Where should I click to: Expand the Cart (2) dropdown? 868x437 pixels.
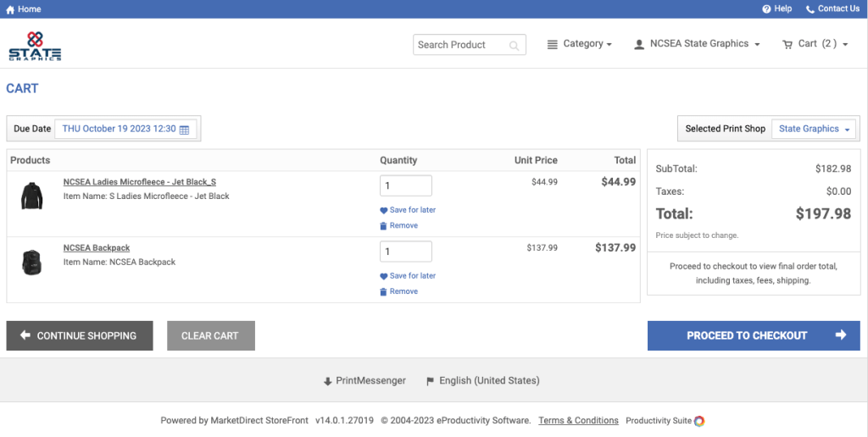point(815,44)
